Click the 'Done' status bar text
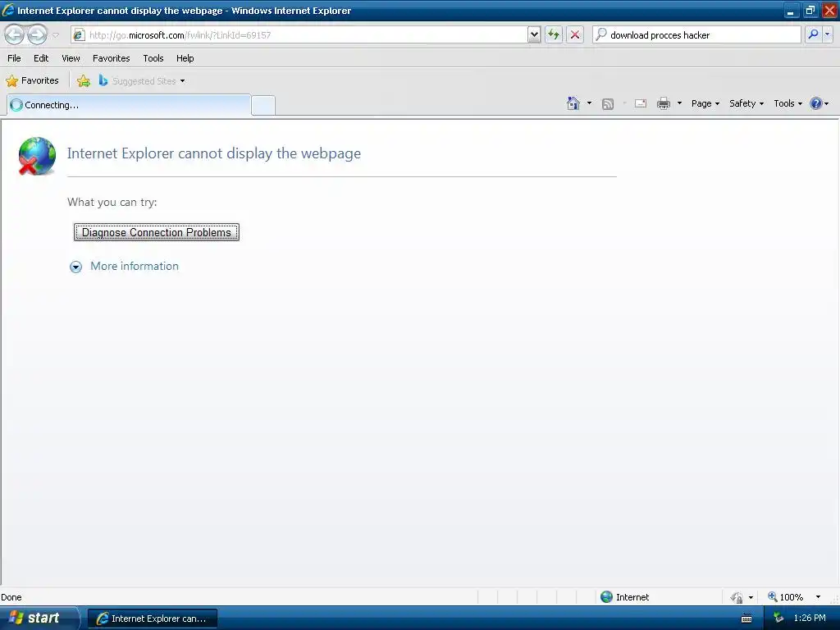This screenshot has width=840, height=630. 11,597
